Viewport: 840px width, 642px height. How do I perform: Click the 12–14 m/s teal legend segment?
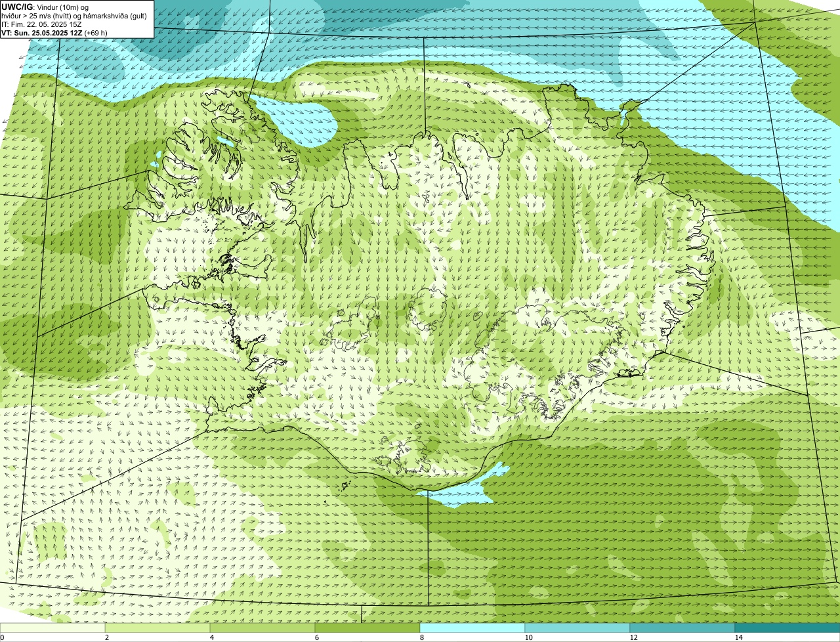682,628
